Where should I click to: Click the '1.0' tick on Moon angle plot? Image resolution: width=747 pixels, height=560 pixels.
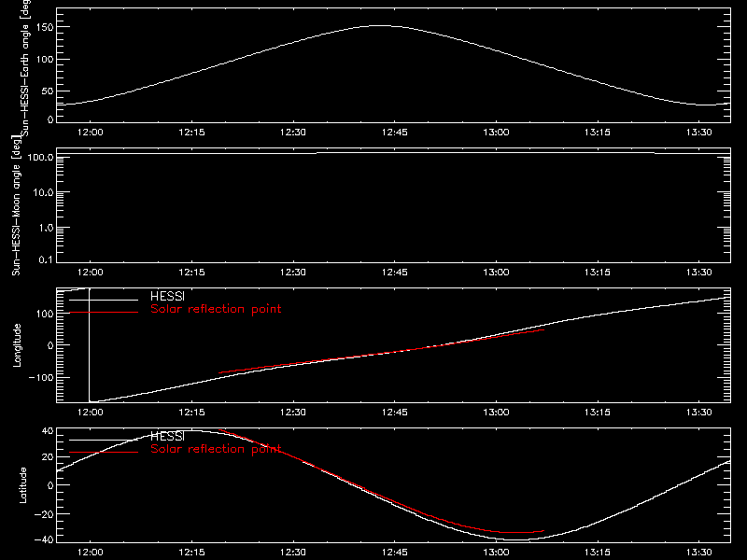(46, 228)
